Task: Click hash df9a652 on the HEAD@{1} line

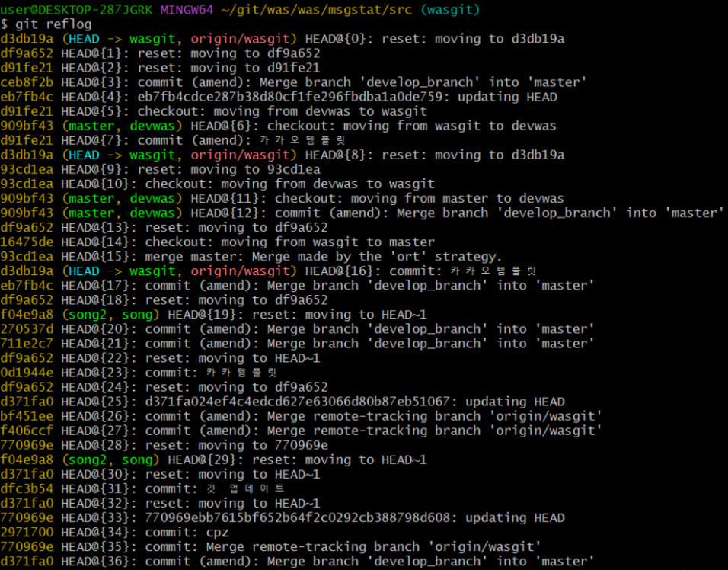Action: tap(27, 53)
